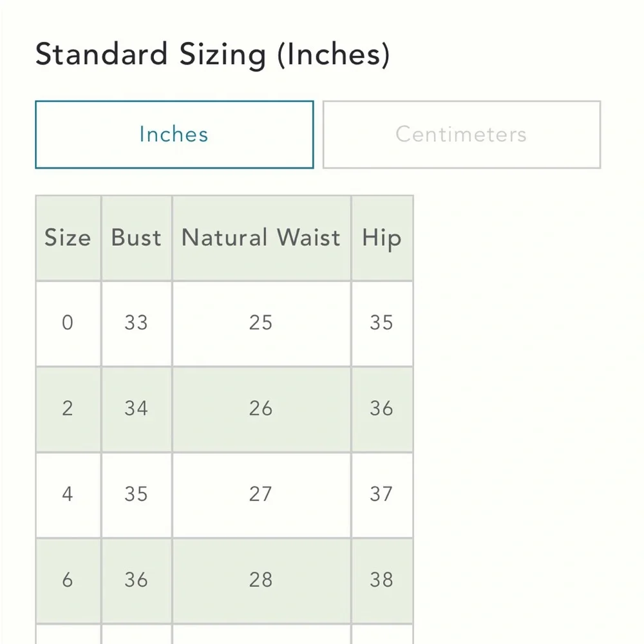Click the size 0 cell
Screen dimensions: 644x644
(68, 323)
